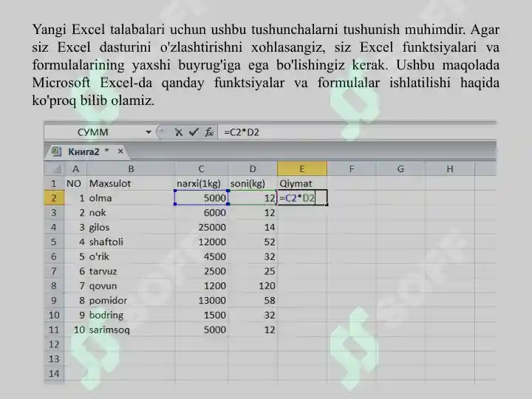Screen dimensions: 532x399
Task: Select the gilos cell
Action: pyautogui.click(x=131, y=228)
